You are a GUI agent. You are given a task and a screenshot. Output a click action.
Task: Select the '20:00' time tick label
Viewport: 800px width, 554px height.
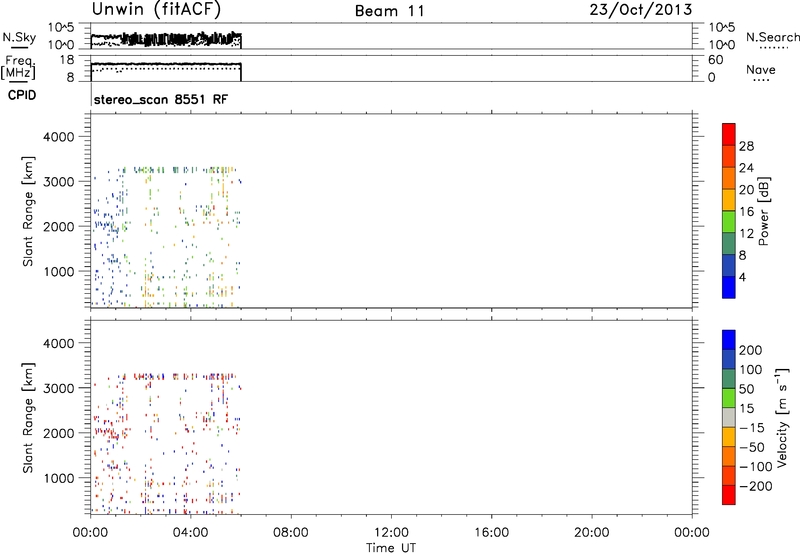tap(592, 533)
